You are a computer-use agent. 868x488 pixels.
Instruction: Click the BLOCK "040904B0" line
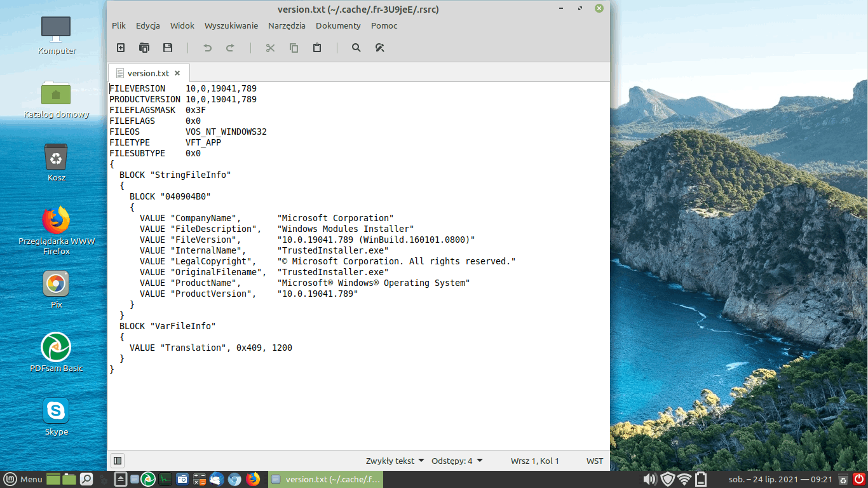click(170, 196)
